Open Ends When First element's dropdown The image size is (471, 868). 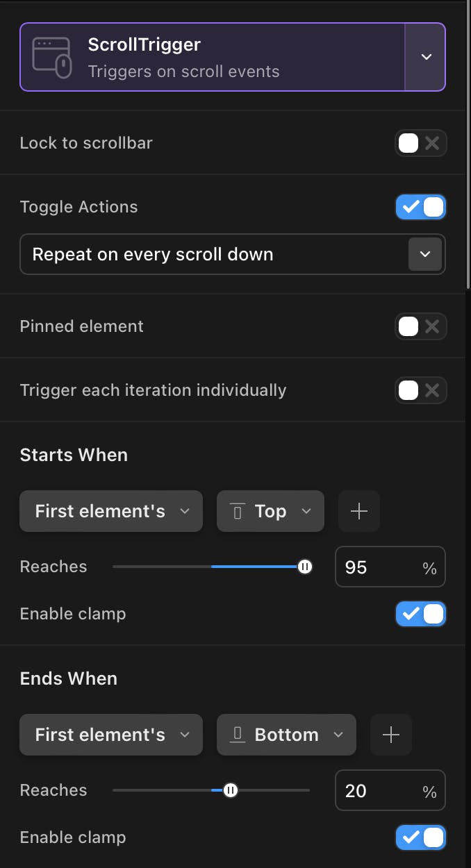click(111, 735)
